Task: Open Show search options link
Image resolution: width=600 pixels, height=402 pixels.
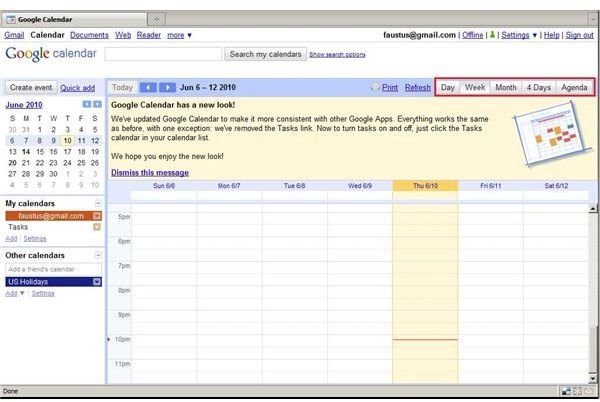Action: [x=337, y=55]
